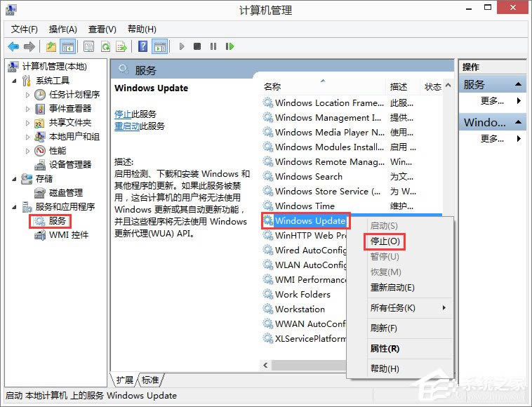This screenshot has width=532, height=407.
Task: Select 磁盘管理 in the tree
Action: tap(65, 192)
